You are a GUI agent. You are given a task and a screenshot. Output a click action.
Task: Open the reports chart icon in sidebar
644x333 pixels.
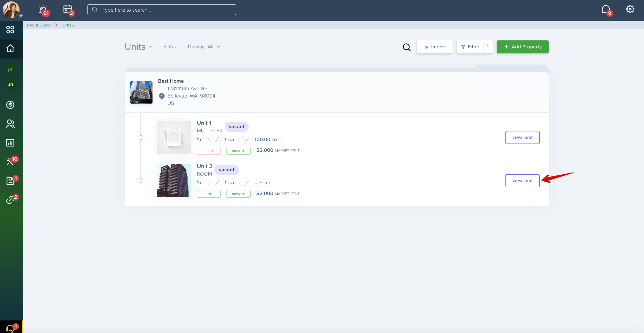click(10, 143)
